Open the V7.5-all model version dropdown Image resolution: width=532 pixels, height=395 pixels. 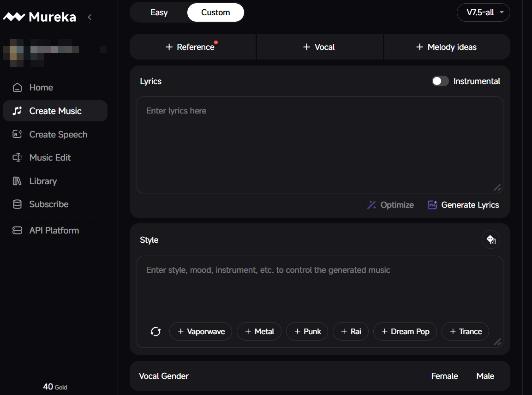(x=483, y=12)
